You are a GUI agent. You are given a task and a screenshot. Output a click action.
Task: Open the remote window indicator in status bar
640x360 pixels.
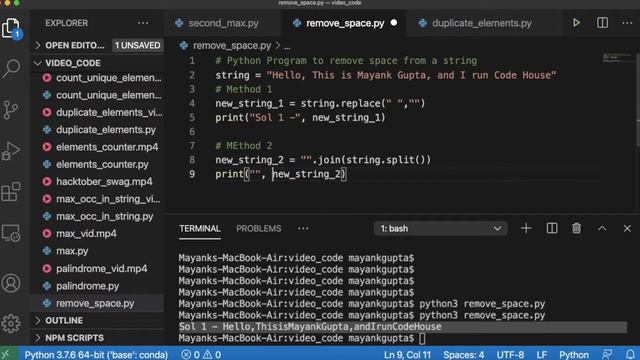pos(7,354)
